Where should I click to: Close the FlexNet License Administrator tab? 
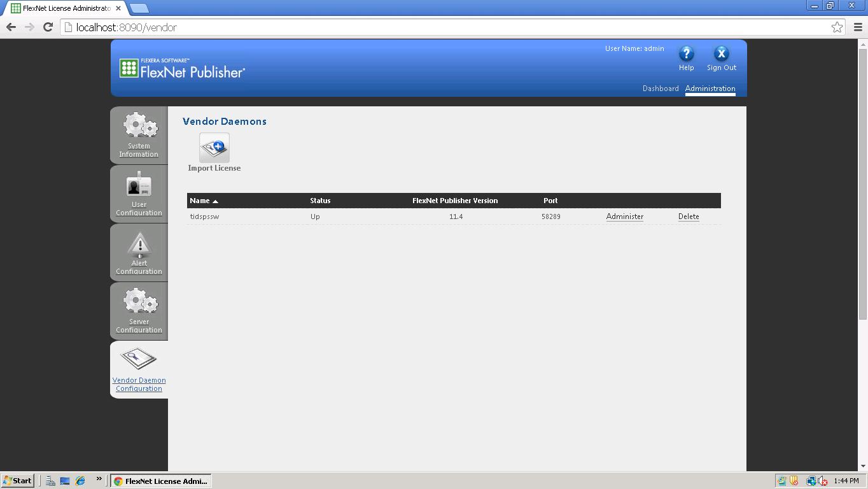coord(118,8)
